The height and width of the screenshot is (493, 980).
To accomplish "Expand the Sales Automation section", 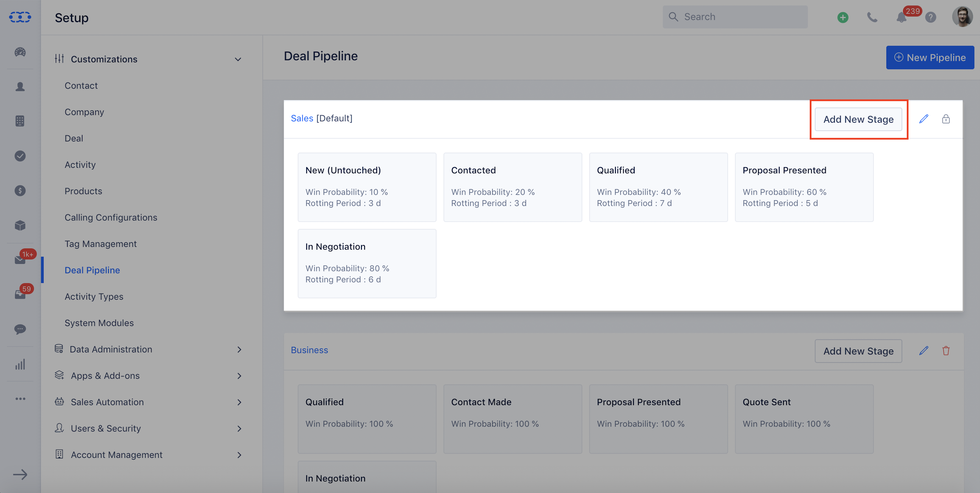I will (149, 402).
